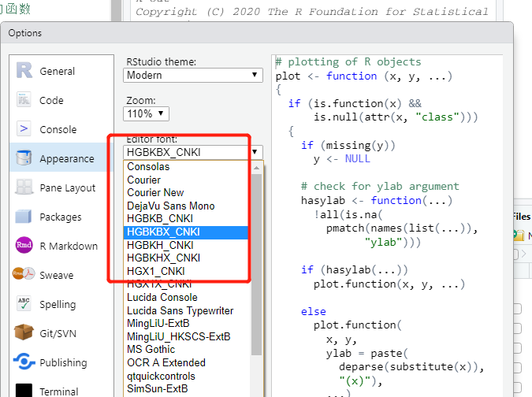Select DejaVu Sans Mono font

(188, 206)
